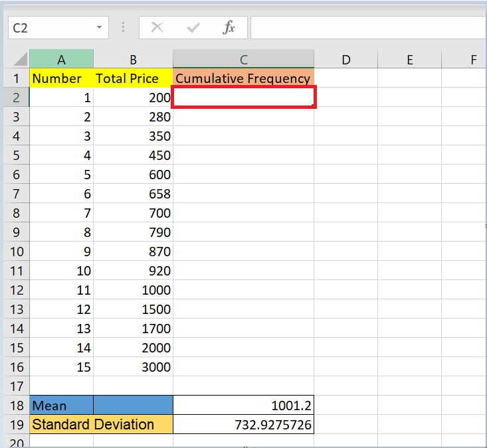Click the Cumulative Frequency header cell
Image resolution: width=487 pixels, height=448 pixels.
coord(243,78)
